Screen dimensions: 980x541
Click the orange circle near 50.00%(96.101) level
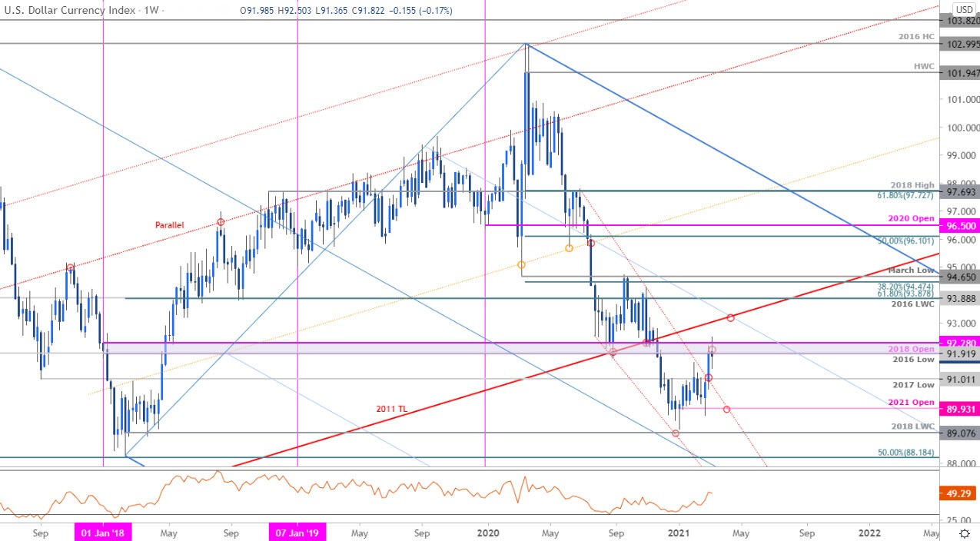coord(569,247)
